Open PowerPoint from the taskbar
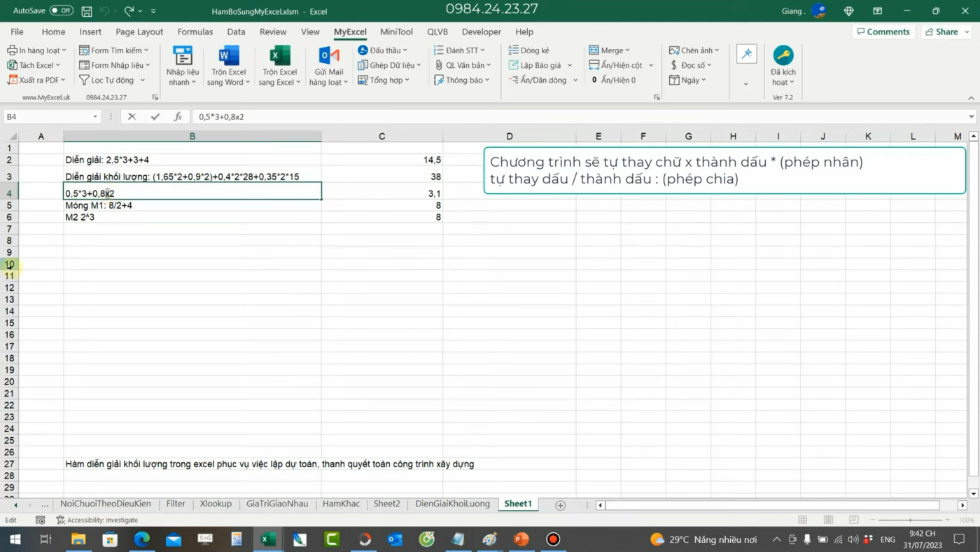This screenshot has height=552, width=980. pyautogui.click(x=521, y=539)
